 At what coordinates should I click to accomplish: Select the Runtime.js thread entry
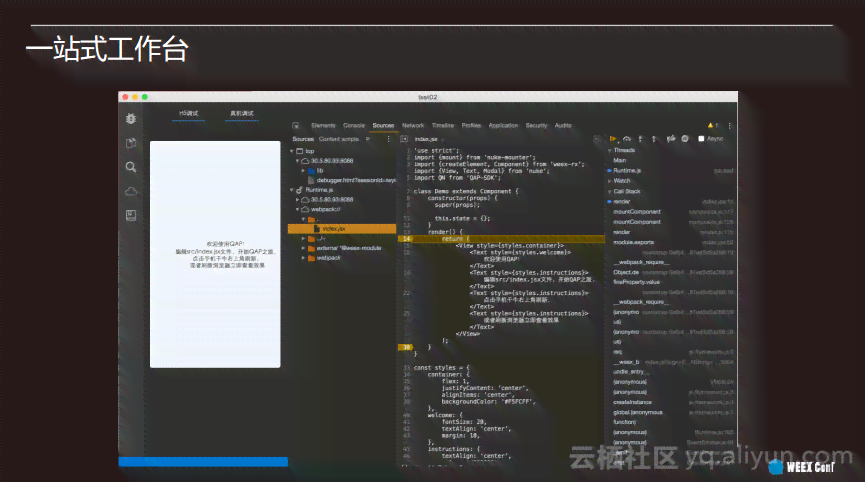627,171
